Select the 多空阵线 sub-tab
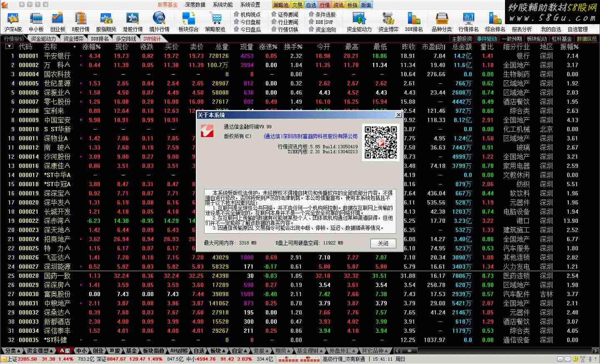The height and width of the screenshot is (364, 600). 126,39
